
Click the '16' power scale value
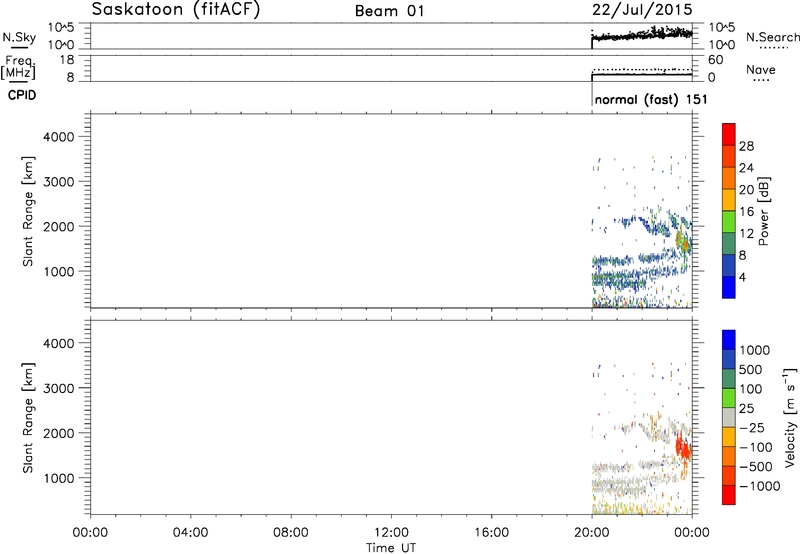[x=746, y=212]
